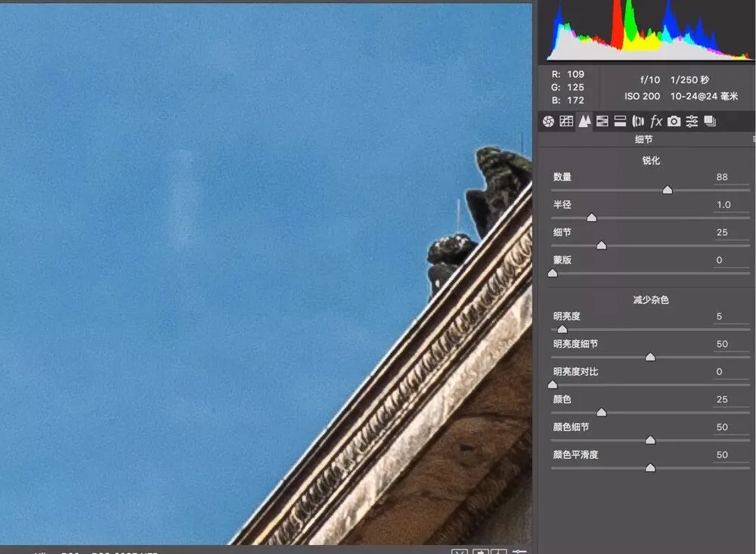Click the 蒙版 masking slider handle
Viewport: 756px width, 554px height.
pos(553,273)
